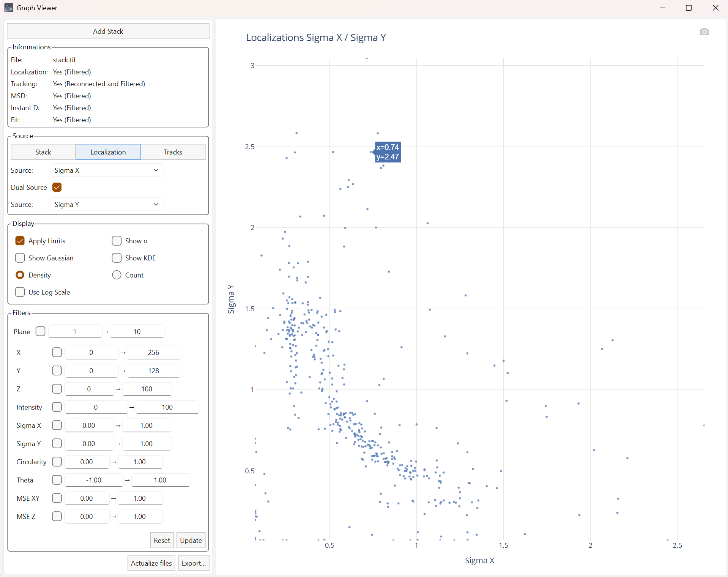
Task: Enable Show Gaussian option
Action: (20, 258)
